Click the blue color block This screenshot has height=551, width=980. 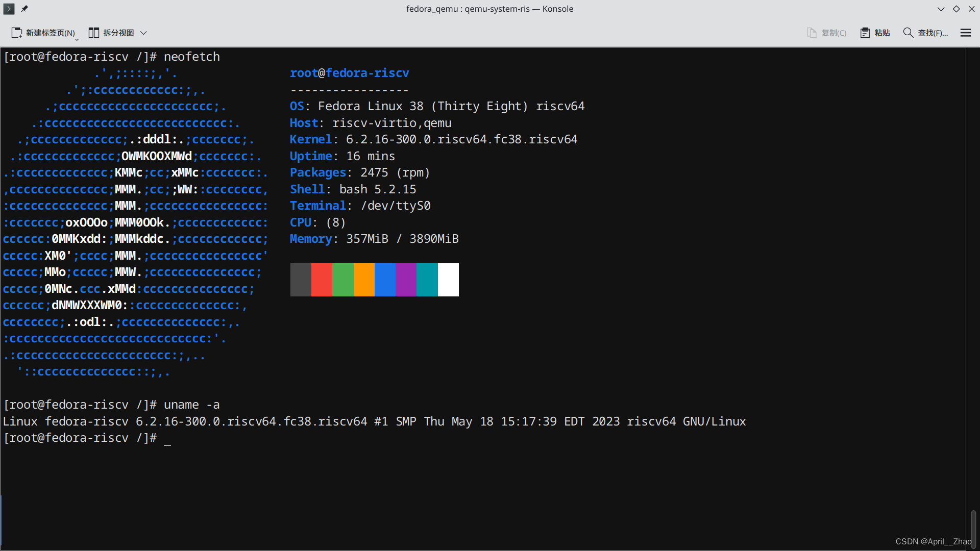point(385,280)
